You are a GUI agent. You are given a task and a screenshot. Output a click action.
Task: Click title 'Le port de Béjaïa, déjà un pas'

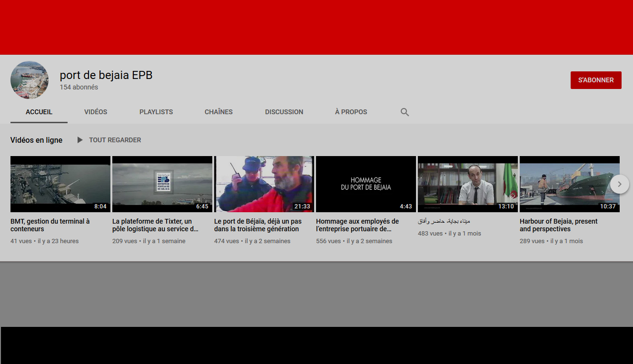click(x=258, y=225)
